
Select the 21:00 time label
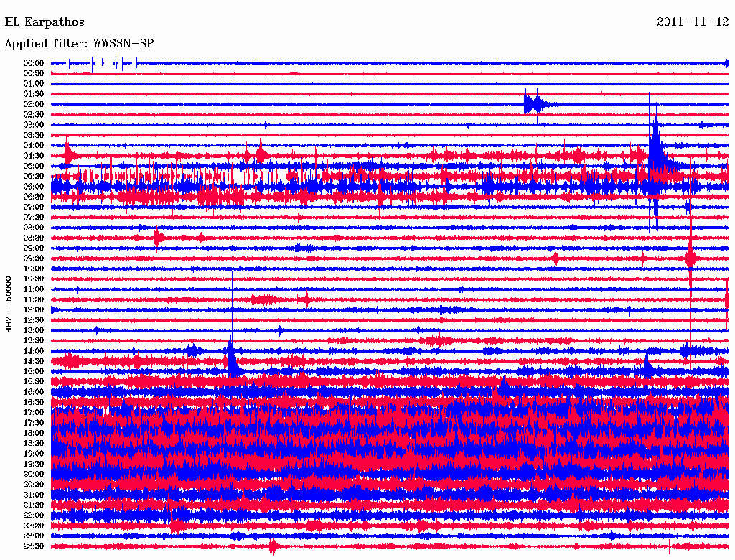pos(34,495)
